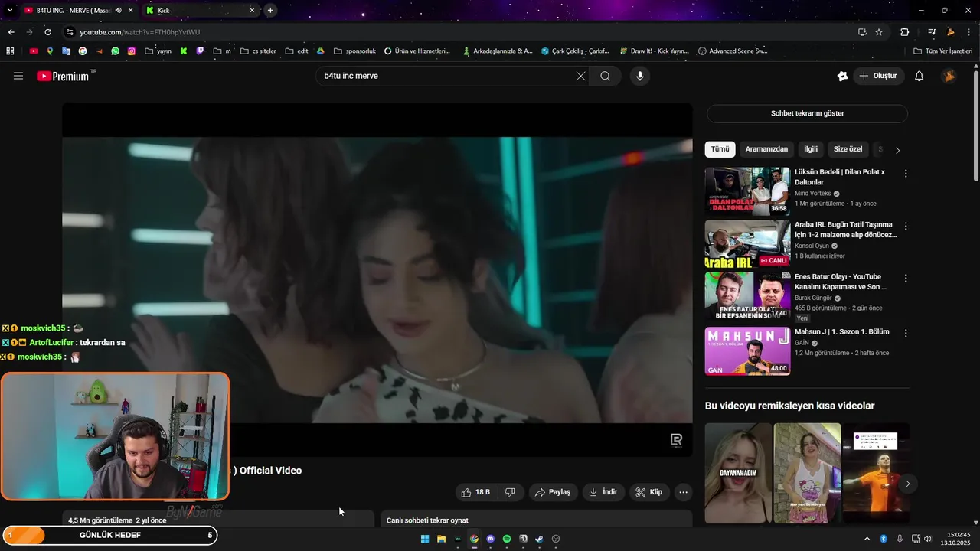Screen dimensions: 980x551
Task: Bookmark this page with star icon
Action: 879,32
